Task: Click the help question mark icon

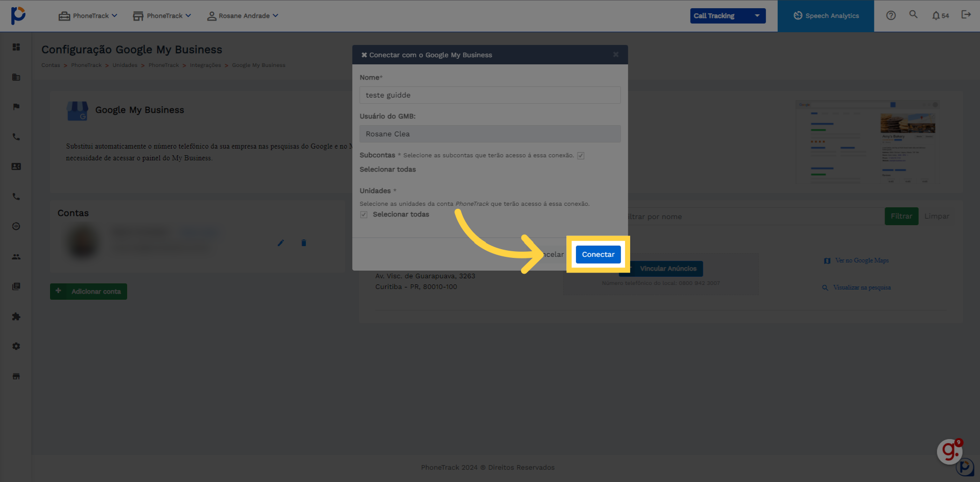Action: 891,16
